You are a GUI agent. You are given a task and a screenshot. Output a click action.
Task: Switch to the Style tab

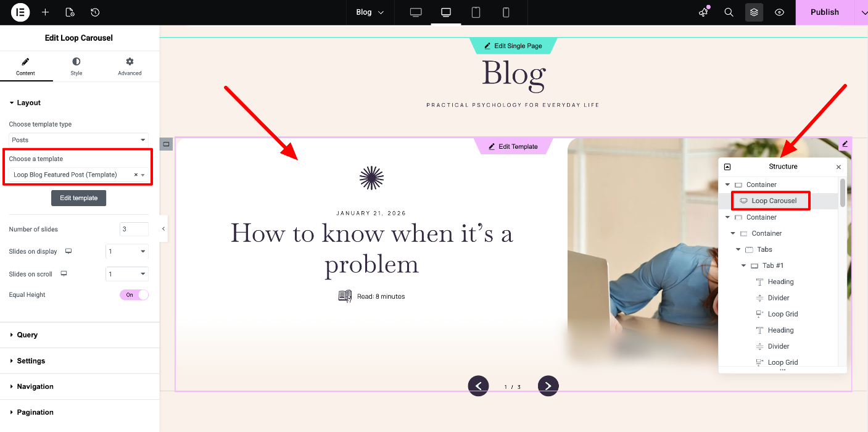pos(76,67)
